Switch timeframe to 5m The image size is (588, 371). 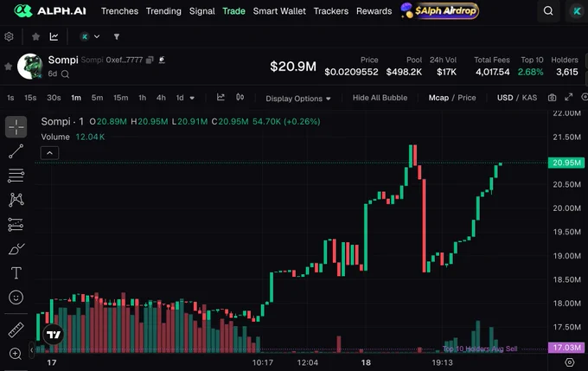point(97,98)
